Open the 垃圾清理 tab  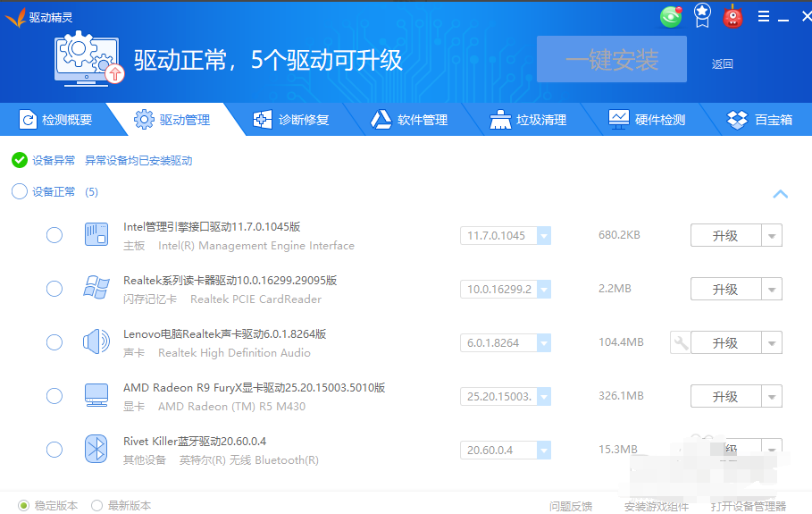pos(529,120)
